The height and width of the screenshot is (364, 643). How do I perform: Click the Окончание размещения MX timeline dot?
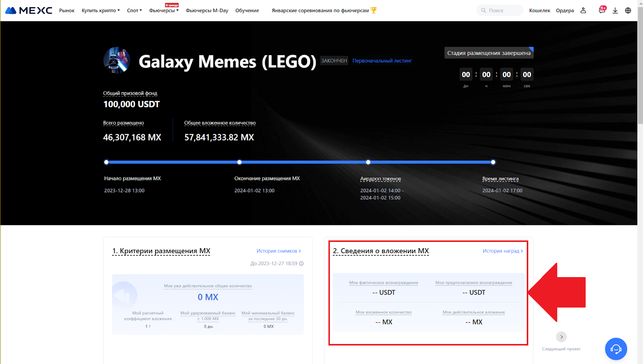click(240, 162)
